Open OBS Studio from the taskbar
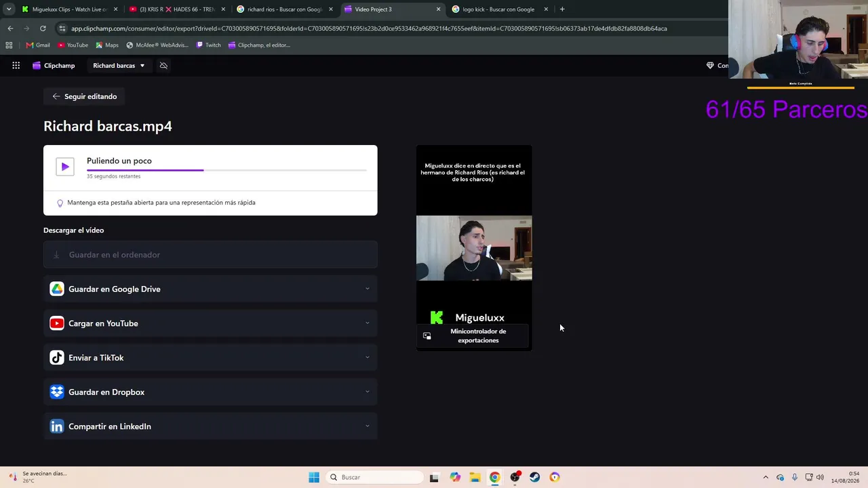 click(515, 477)
